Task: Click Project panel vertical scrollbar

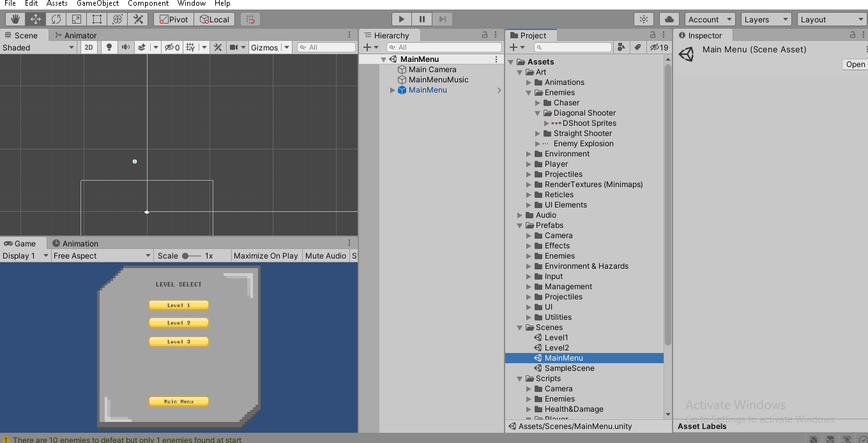Action: click(x=668, y=204)
